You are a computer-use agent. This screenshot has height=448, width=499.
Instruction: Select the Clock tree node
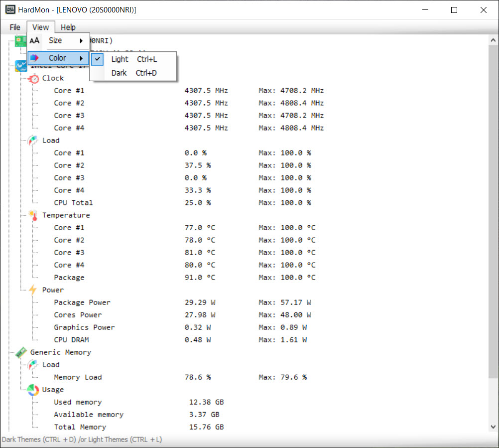53,78
